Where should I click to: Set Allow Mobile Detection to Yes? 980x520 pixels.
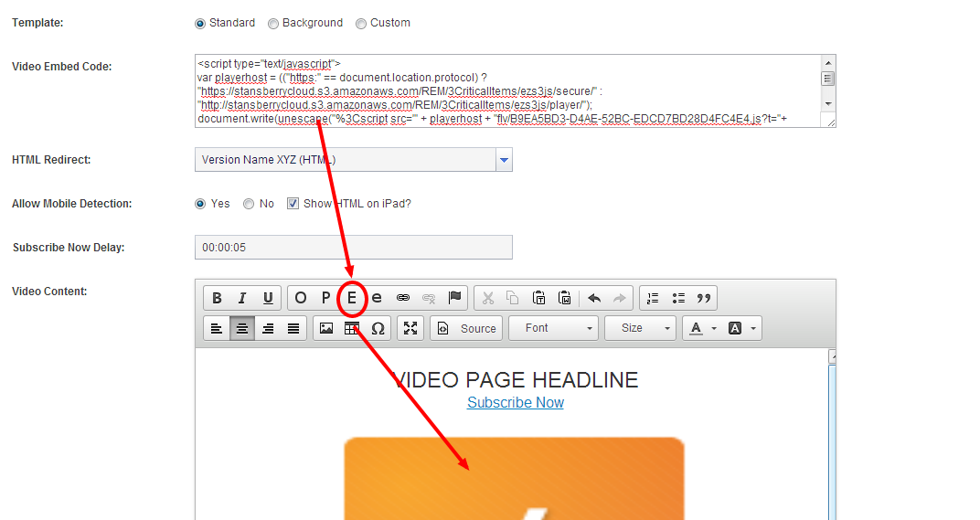(200, 204)
